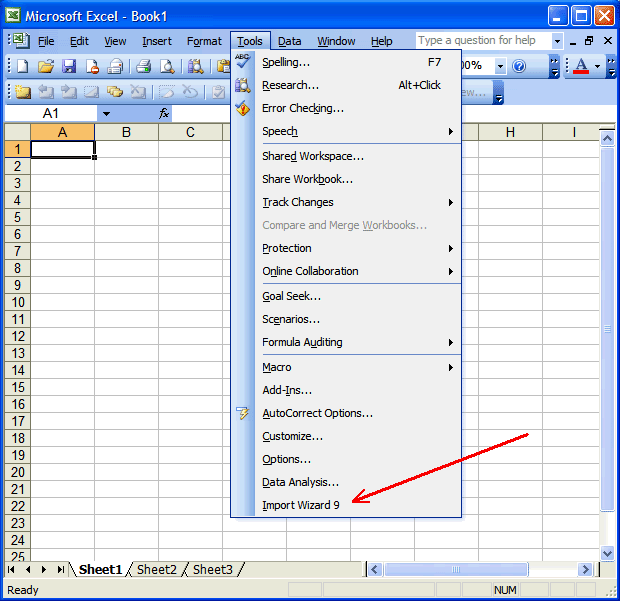The image size is (620, 601).
Task: Click the Permission restricted-access icon
Action: click(92, 66)
